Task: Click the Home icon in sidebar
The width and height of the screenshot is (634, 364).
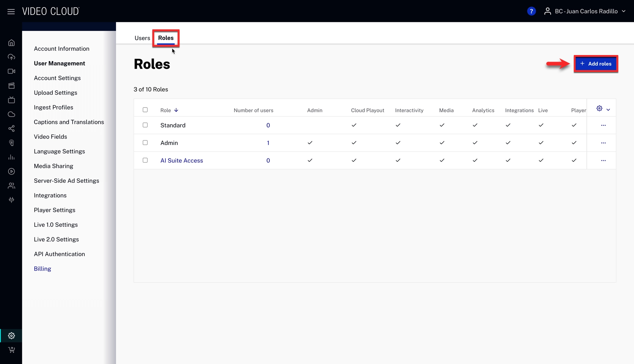Action: pos(11,43)
